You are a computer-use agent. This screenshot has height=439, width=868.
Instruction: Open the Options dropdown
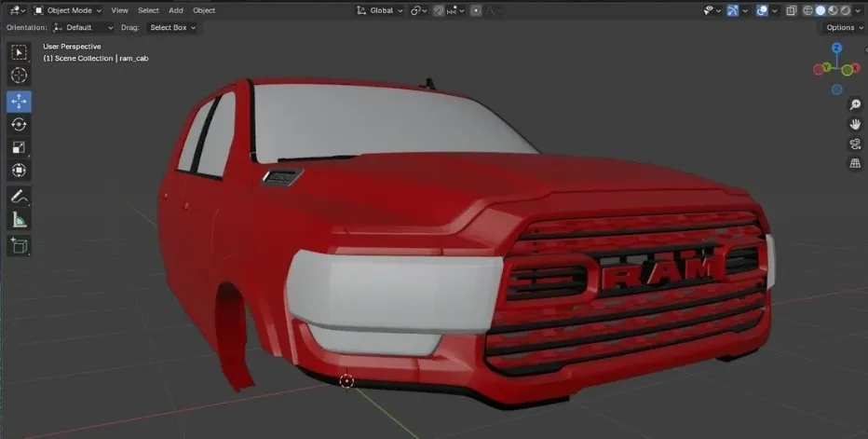pos(844,28)
